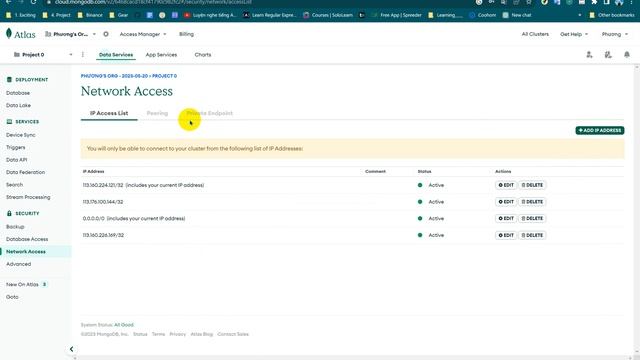This screenshot has width=640, height=360.
Task: Click the Atlas leaf logo
Action: (9, 33)
